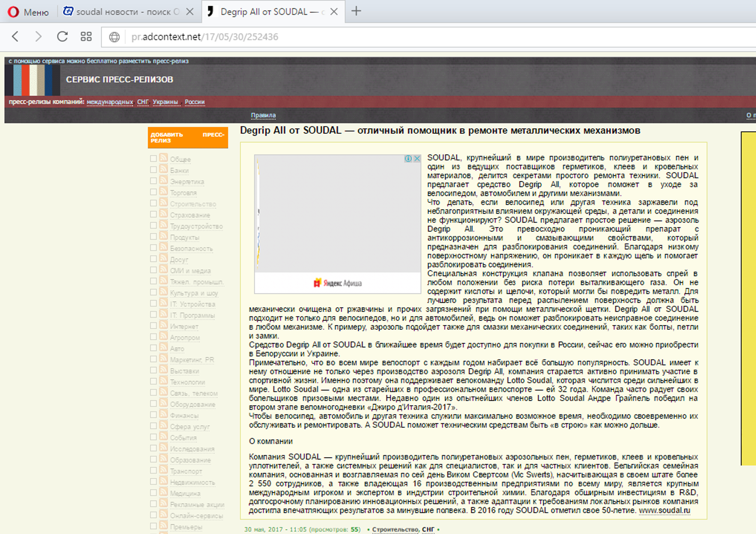This screenshot has width=756, height=534.
Task: Open RSS feed icon for Связь, телеком
Action: pos(163,392)
